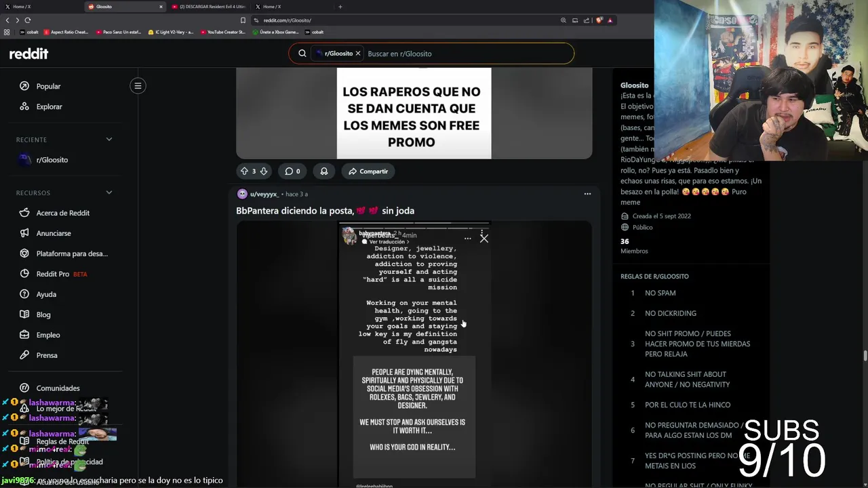Open cobalt bookmark first in bar

point(29,32)
